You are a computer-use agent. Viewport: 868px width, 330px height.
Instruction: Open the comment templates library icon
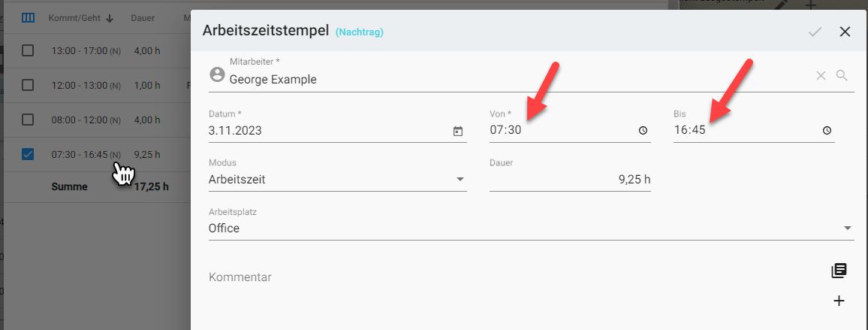pos(839,271)
